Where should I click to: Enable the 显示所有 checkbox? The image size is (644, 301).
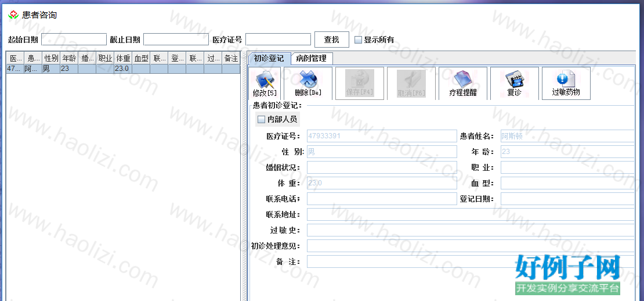pos(358,40)
